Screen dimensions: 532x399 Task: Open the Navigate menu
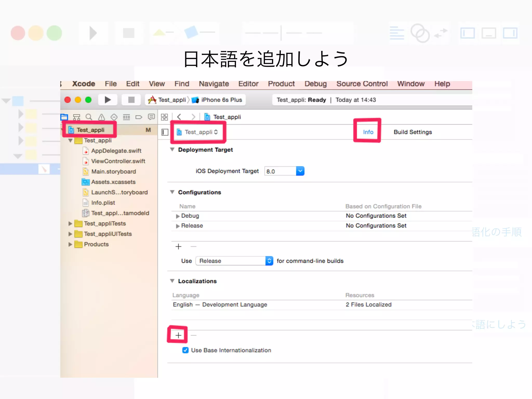pyautogui.click(x=214, y=84)
